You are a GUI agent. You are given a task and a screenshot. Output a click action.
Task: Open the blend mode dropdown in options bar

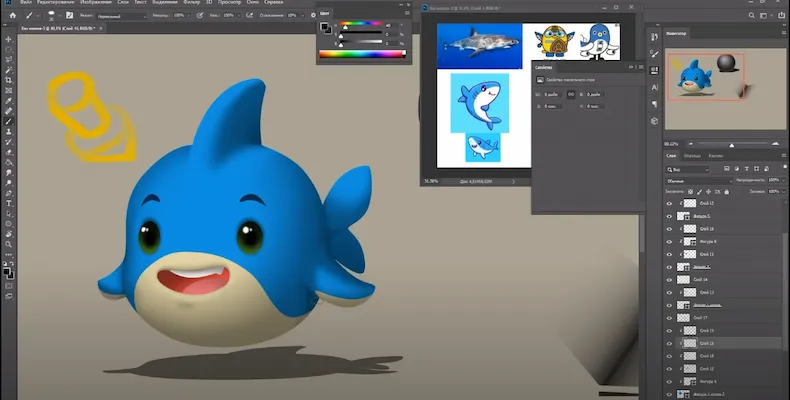pos(123,16)
